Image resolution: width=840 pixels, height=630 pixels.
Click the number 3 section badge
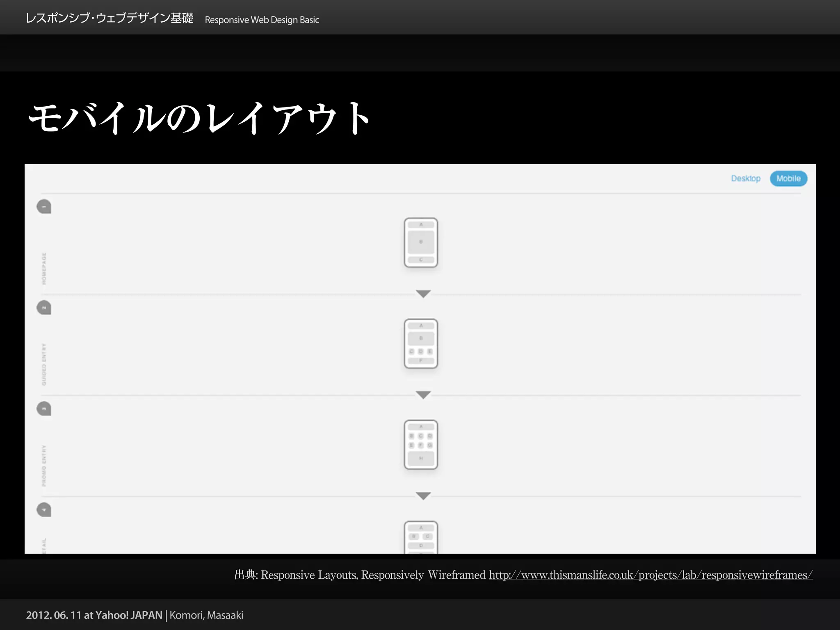44,409
